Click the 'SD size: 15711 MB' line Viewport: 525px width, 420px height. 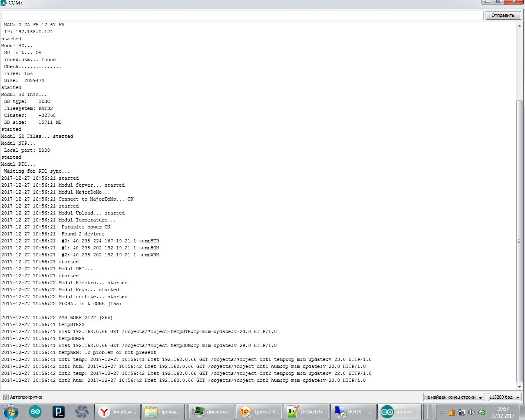(33, 122)
